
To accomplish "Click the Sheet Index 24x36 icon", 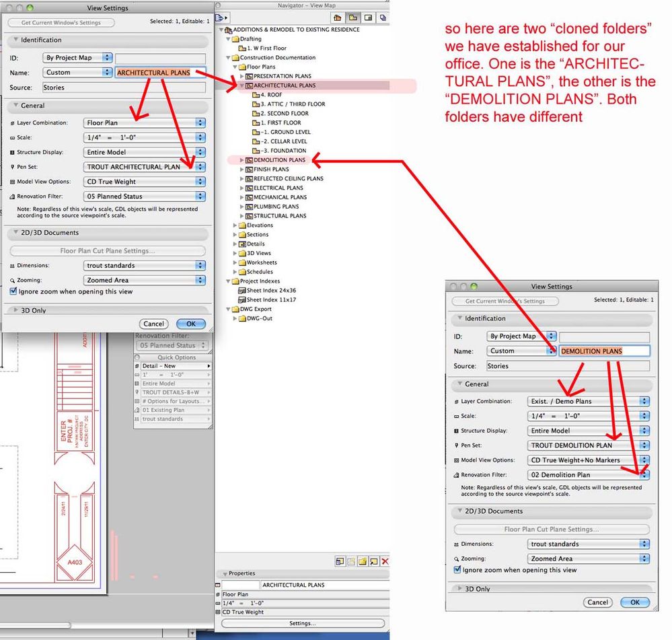I will (x=241, y=291).
